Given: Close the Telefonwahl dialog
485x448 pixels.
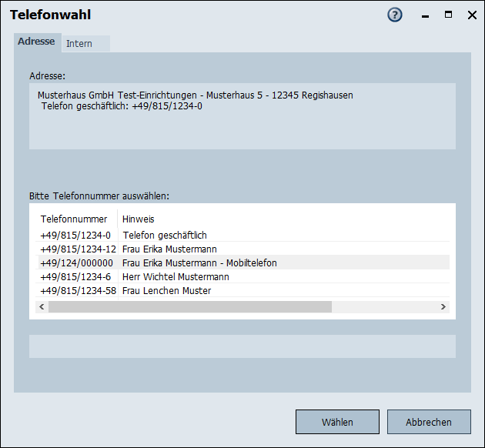Looking at the screenshot, I should (472, 15).
